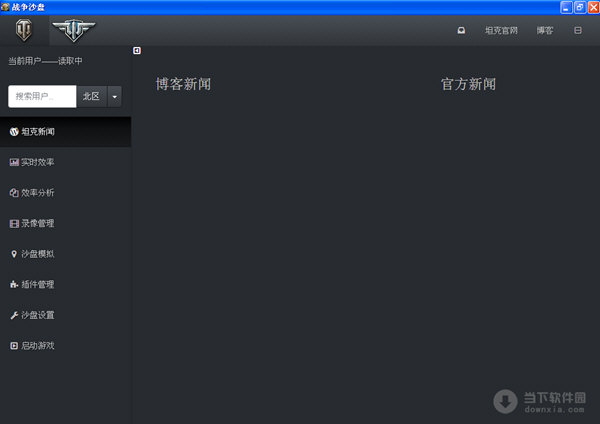Viewport: 600px width, 424px height.
Task: Click the minus-box icon in top bar
Action: (x=578, y=31)
